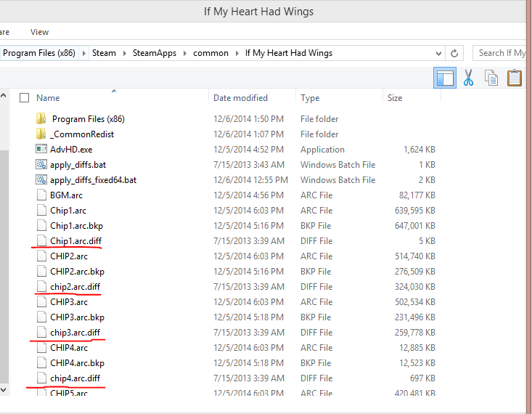Go to common in the address bar
Screen dimensions: 532x414
click(210, 53)
